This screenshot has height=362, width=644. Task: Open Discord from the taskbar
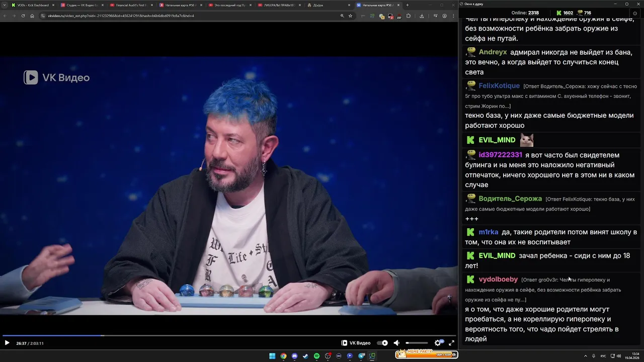(x=294, y=356)
